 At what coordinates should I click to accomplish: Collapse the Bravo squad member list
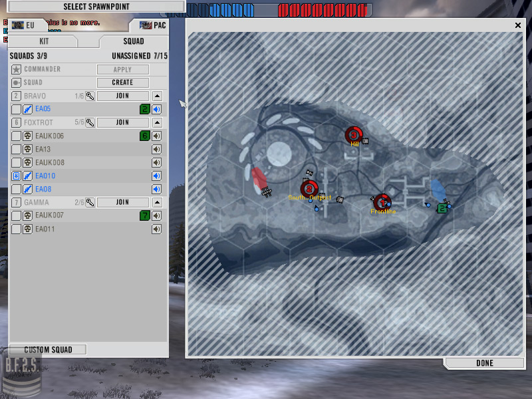(x=157, y=96)
